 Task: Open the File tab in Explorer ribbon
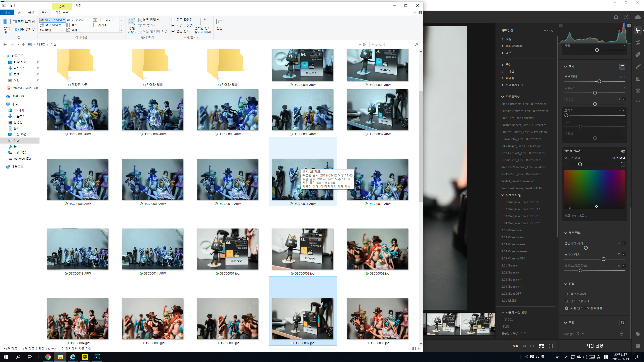tap(7, 12)
